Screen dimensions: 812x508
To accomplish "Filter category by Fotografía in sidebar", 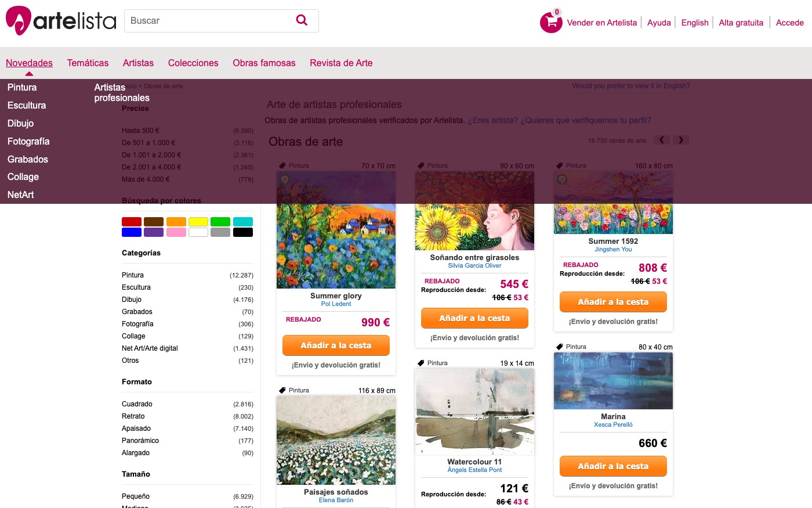I will pos(137,324).
